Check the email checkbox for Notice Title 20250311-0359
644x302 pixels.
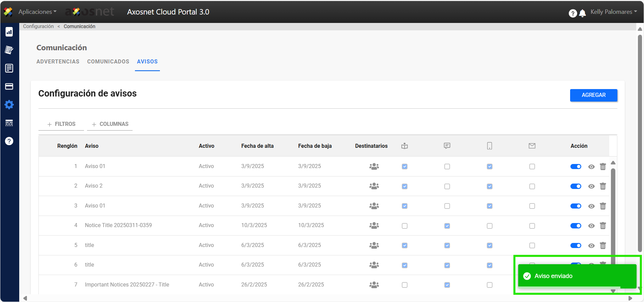click(532, 226)
